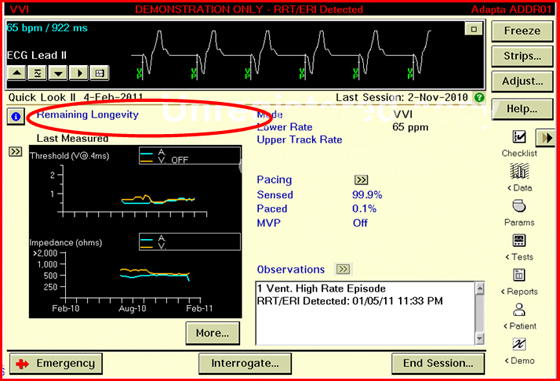Click the Upper Track Rate label

(x=299, y=140)
